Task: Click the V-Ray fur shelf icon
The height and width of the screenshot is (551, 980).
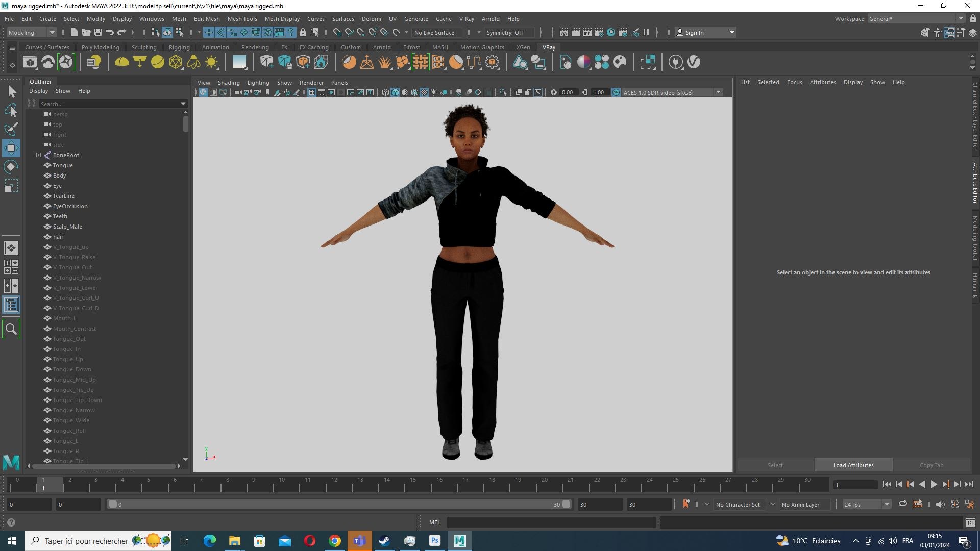Action: point(385,62)
